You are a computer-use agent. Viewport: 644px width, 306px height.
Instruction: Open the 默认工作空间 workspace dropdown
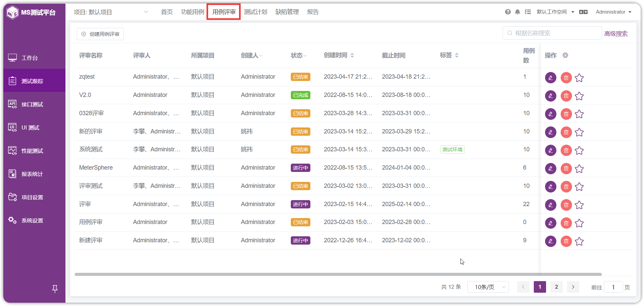pyautogui.click(x=555, y=12)
